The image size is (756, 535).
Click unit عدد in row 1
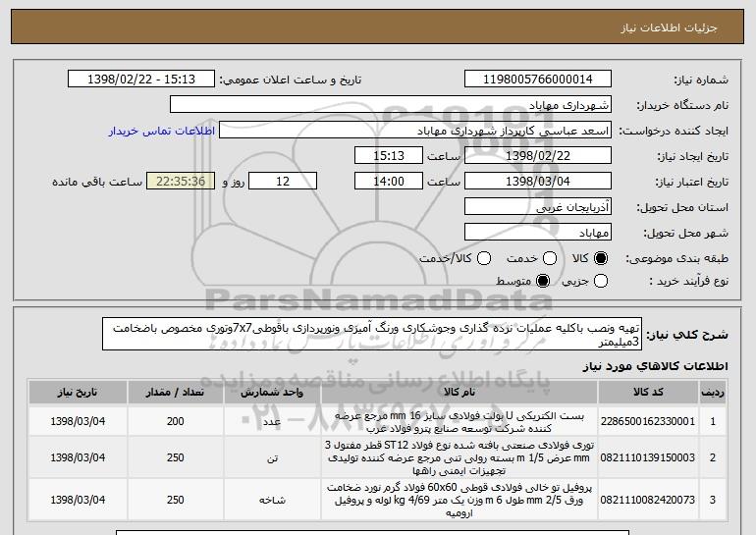[x=272, y=422]
